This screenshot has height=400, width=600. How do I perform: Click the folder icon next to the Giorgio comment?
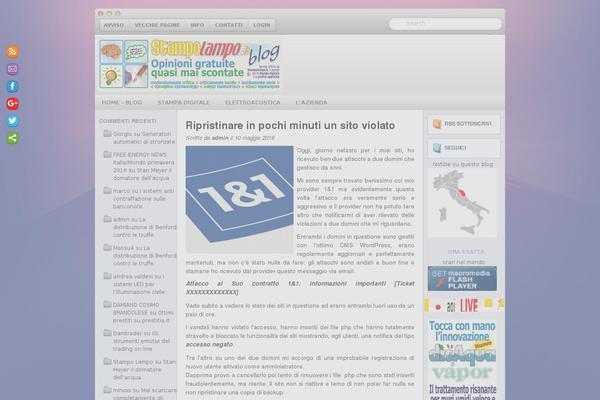108,134
